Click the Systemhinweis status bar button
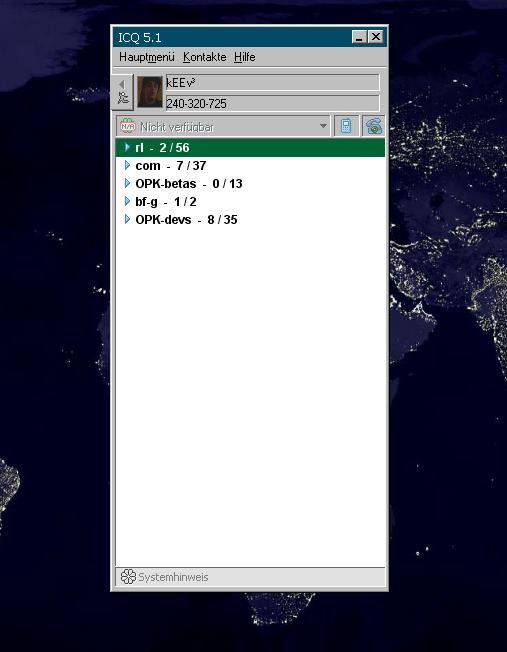 pyautogui.click(x=250, y=577)
